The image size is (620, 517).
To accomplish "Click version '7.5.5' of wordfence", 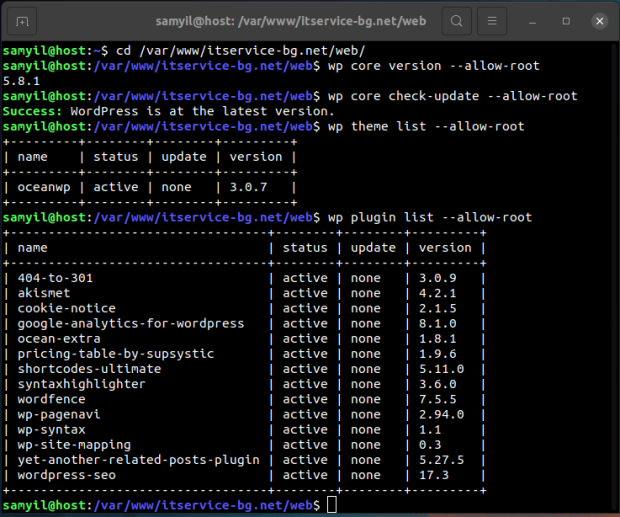I will pos(438,399).
